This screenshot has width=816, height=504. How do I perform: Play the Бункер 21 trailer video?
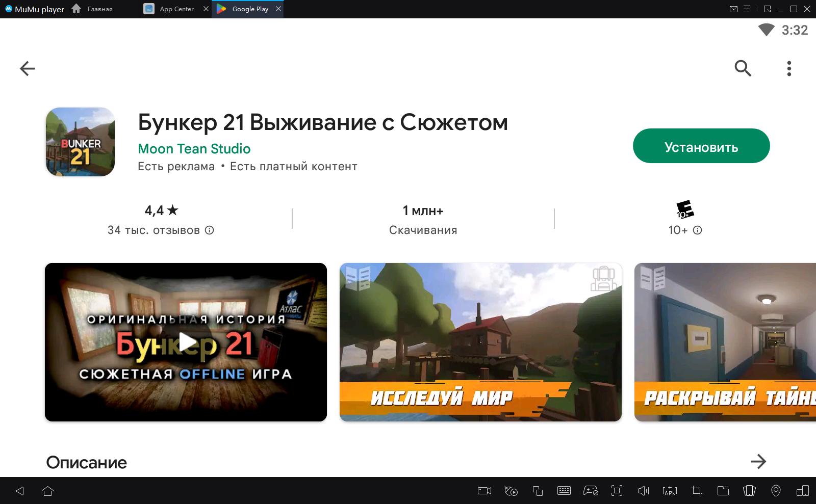(x=186, y=342)
